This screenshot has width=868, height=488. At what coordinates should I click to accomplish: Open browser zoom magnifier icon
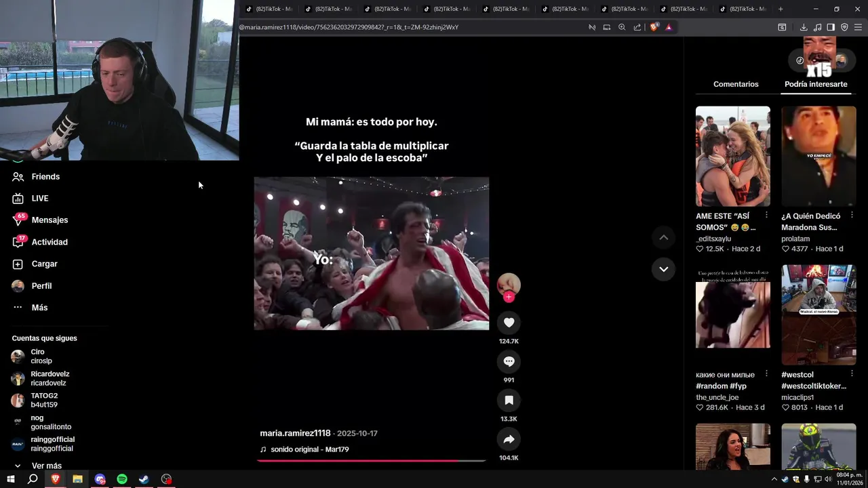point(622,27)
